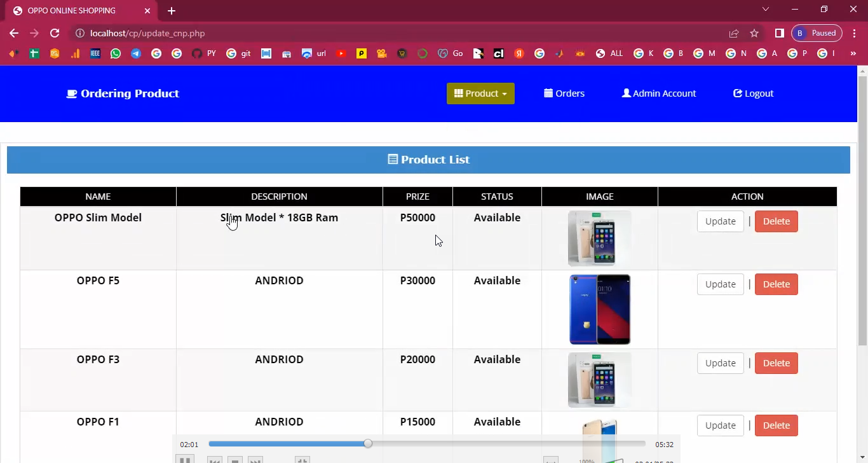868x463 pixels.
Task: Reload the current page
Action: coord(55,33)
